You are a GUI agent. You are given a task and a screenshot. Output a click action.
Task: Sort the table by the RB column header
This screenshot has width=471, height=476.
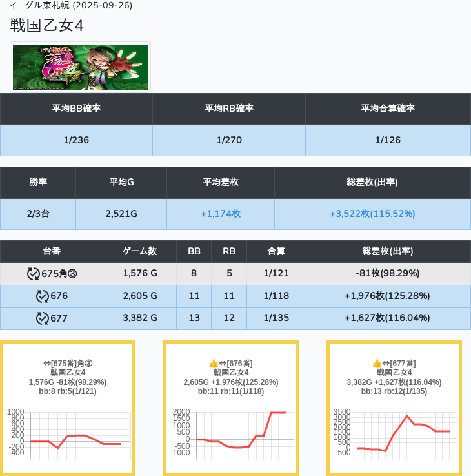pyautogui.click(x=228, y=251)
